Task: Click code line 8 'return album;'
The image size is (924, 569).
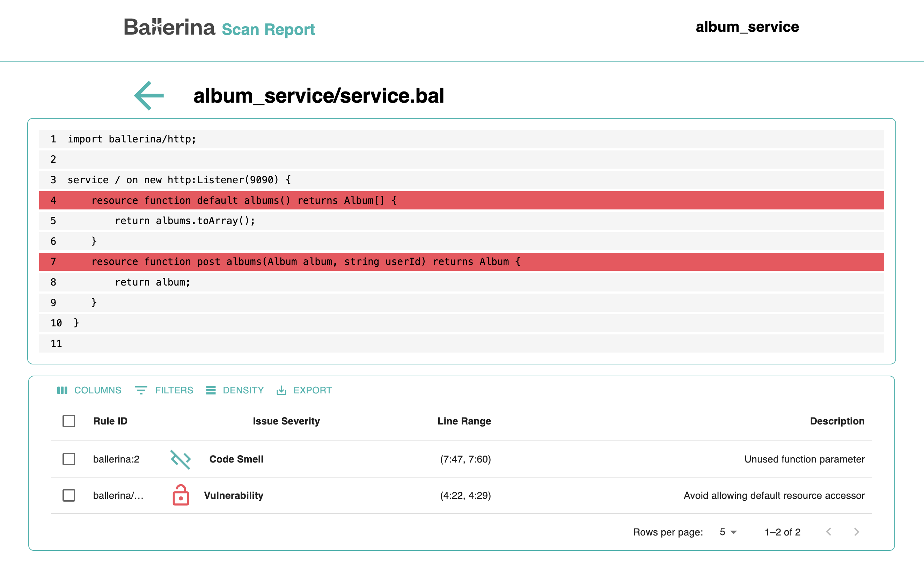Action: click(x=461, y=282)
